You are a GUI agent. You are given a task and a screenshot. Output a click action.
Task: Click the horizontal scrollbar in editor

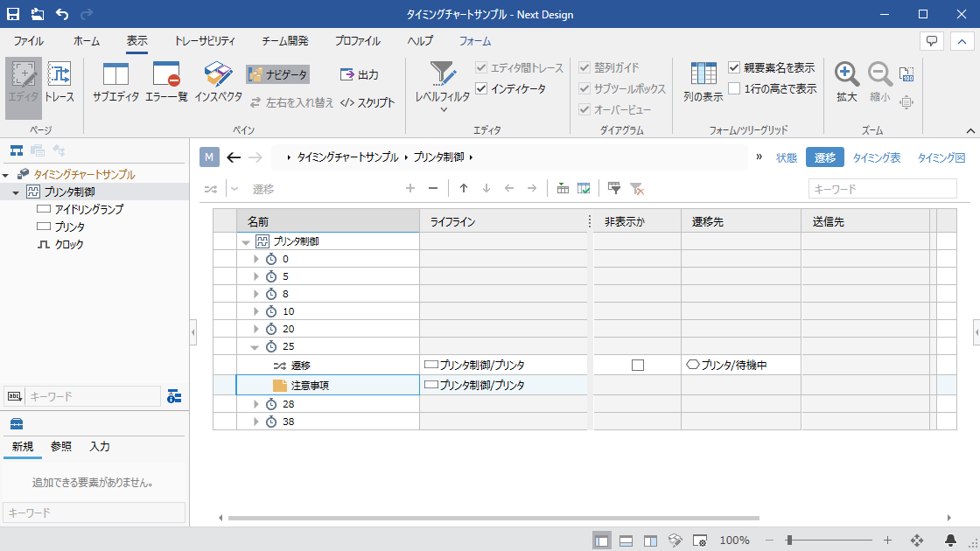pyautogui.click(x=493, y=518)
